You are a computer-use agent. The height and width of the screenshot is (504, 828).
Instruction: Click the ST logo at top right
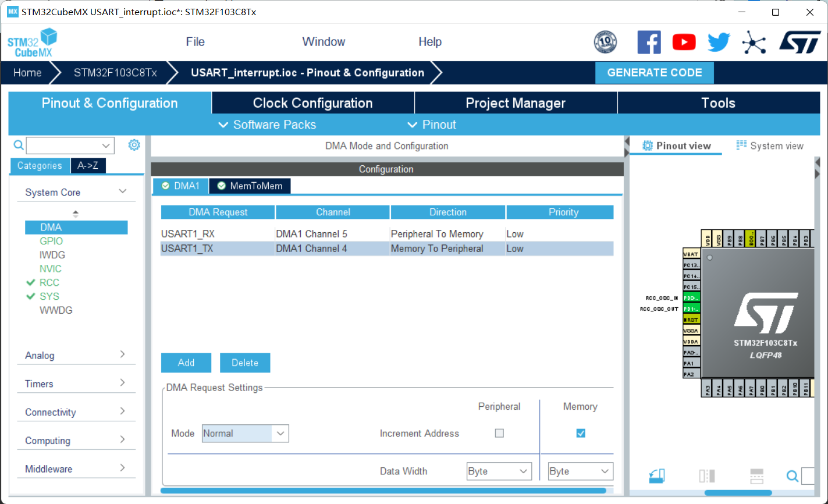tap(800, 42)
